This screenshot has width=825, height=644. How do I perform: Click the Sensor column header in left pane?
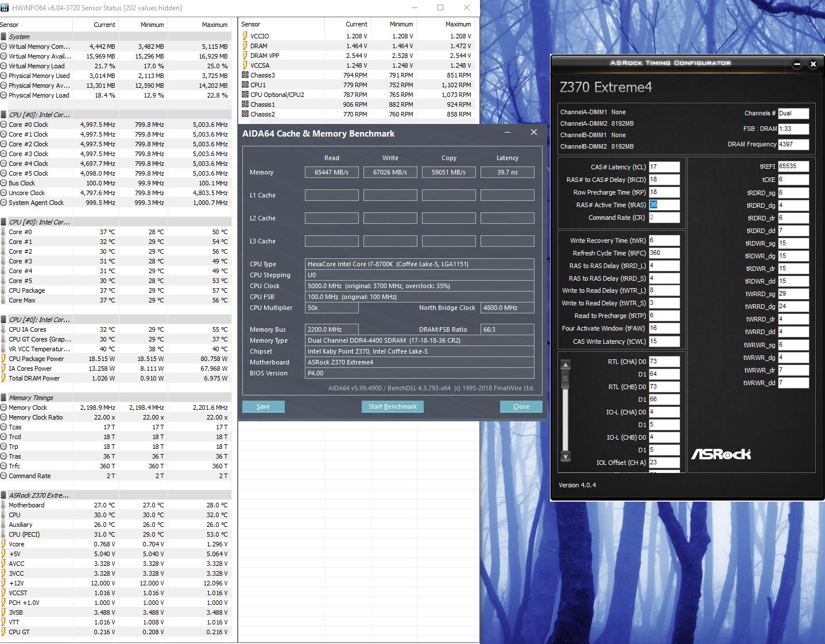[36, 25]
